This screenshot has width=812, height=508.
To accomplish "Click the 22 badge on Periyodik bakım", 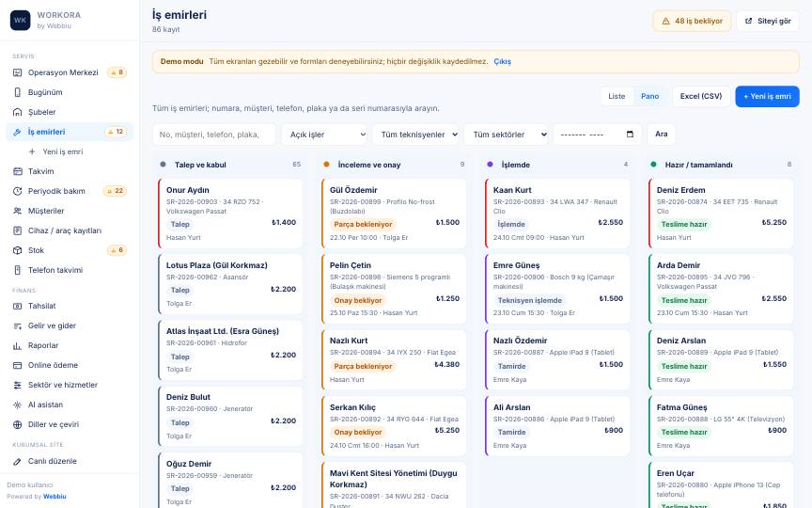I will (x=115, y=191).
